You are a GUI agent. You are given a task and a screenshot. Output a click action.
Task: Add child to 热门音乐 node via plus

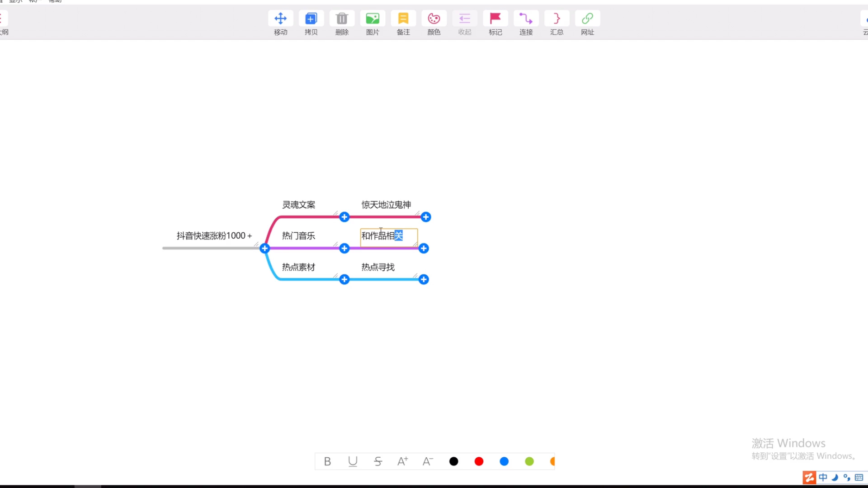(344, 248)
